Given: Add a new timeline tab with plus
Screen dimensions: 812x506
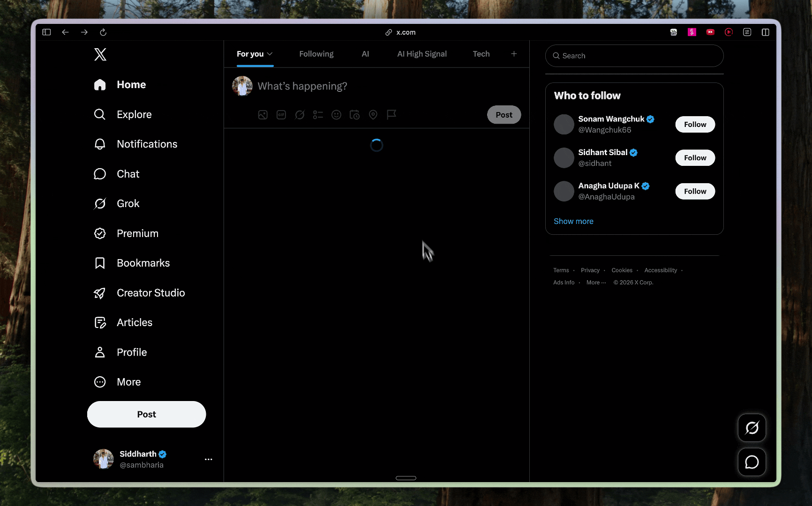Looking at the screenshot, I should pyautogui.click(x=514, y=54).
